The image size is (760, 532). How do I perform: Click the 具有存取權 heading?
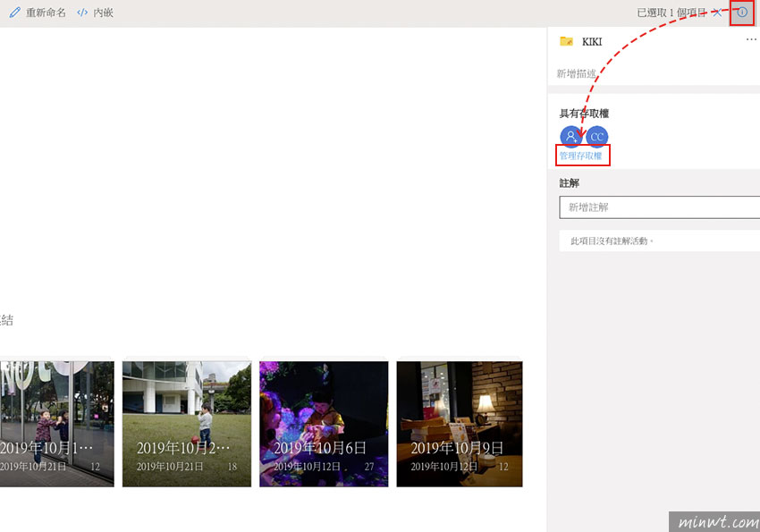[584, 114]
